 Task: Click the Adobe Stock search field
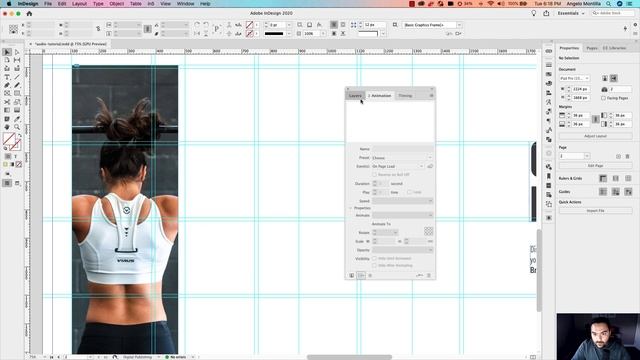coord(613,13)
